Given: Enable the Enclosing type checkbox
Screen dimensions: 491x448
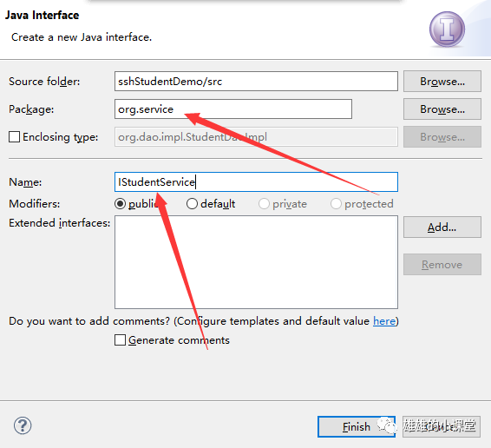Looking at the screenshot, I should 15,137.
